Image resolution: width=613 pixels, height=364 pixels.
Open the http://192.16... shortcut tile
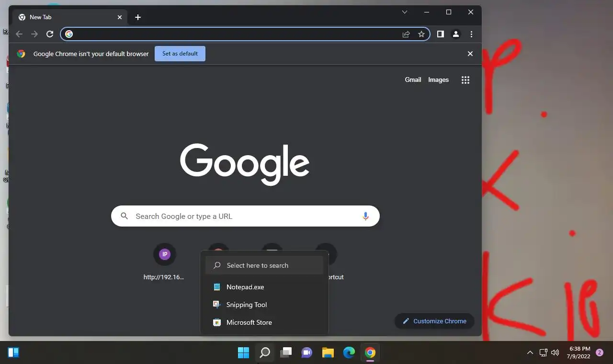pos(164,262)
